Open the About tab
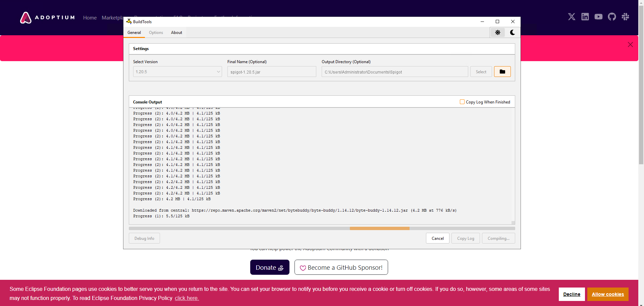The width and height of the screenshot is (644, 306). pos(176,33)
